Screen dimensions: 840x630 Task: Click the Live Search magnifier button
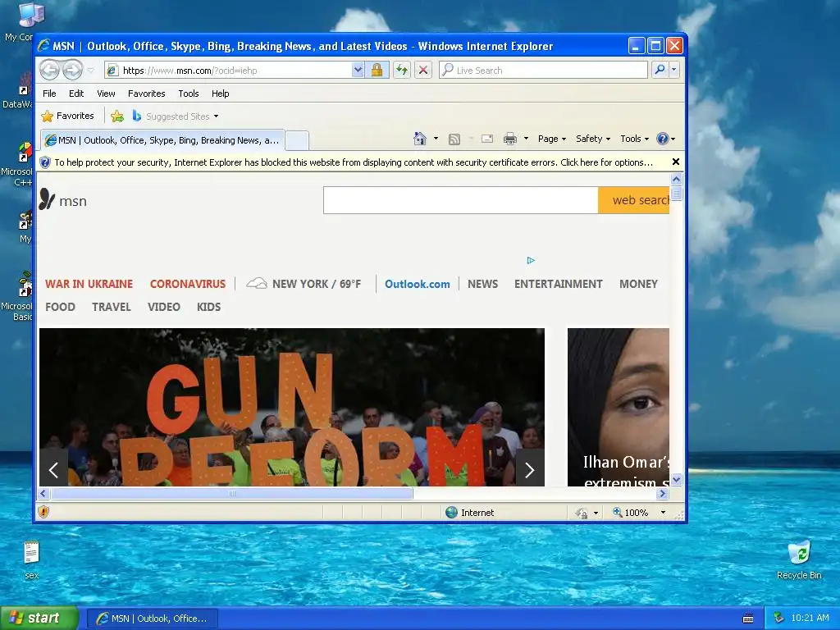coord(660,71)
